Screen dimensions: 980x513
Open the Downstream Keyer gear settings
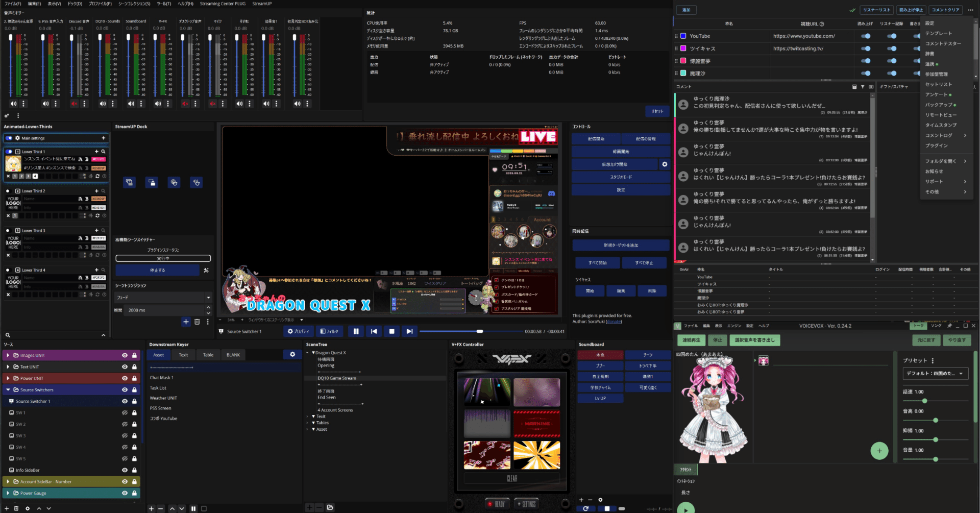(292, 355)
